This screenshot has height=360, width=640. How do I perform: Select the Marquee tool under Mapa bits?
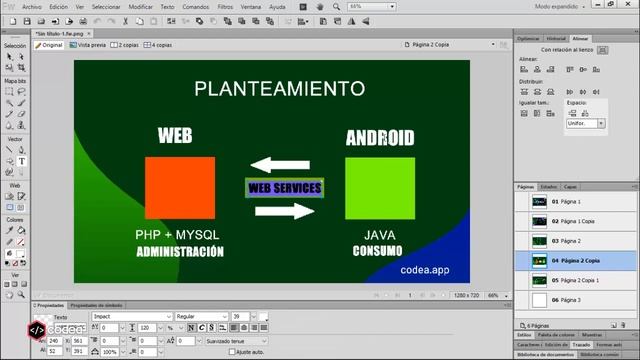(9, 91)
